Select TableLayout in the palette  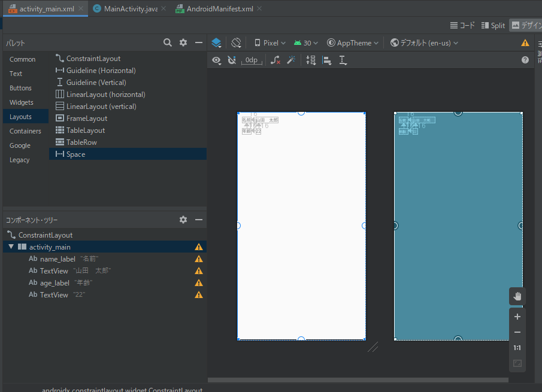(128, 130)
